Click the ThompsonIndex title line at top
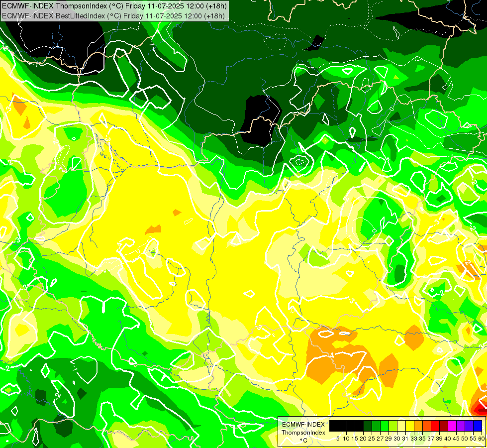This screenshot has width=487, height=448. pyautogui.click(x=114, y=6)
